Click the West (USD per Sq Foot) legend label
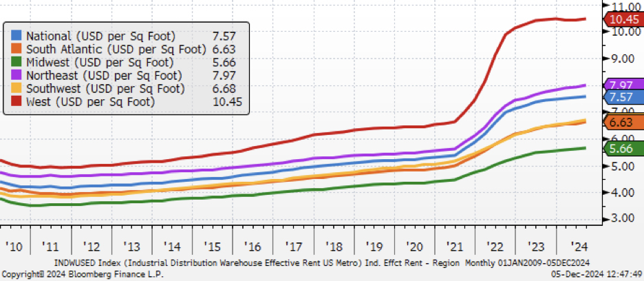644x281 pixels. 90,102
